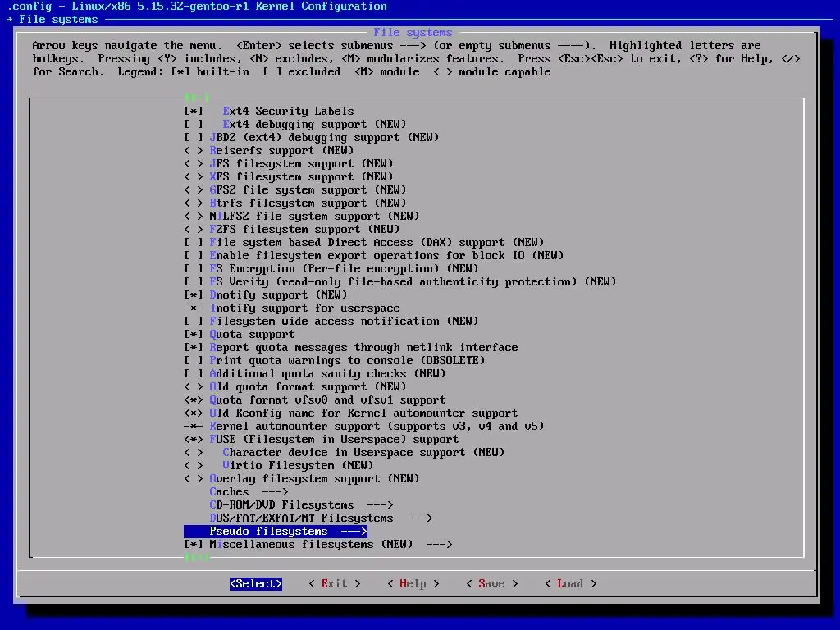Click the Load button
840x630 pixels.
coord(571,583)
